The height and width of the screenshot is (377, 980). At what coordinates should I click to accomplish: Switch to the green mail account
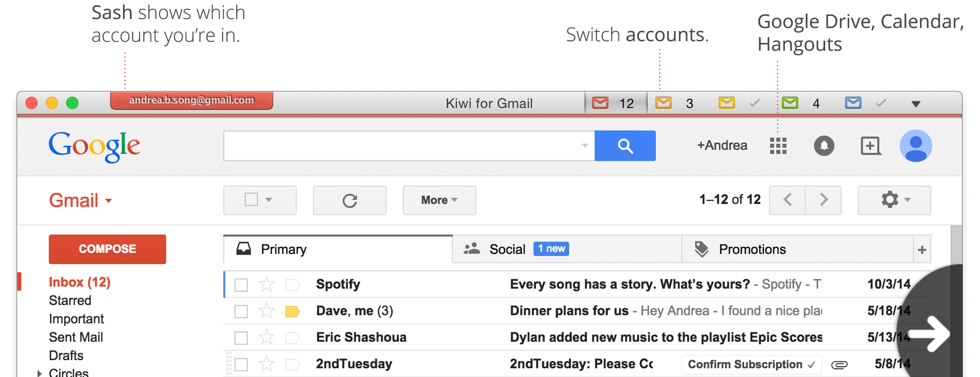pos(790,103)
